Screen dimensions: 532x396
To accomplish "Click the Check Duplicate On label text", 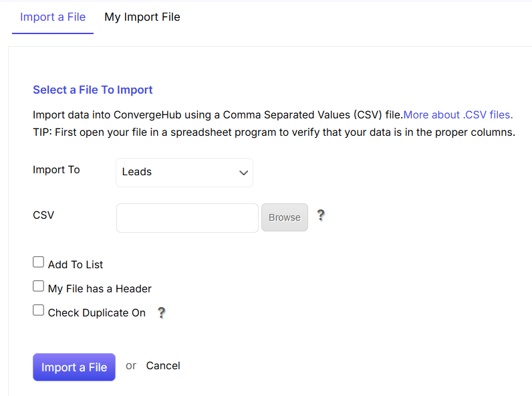I will pos(97,313).
